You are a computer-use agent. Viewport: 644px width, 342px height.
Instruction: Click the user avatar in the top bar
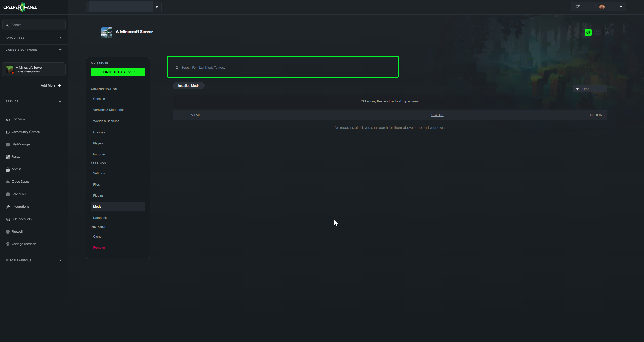click(602, 7)
